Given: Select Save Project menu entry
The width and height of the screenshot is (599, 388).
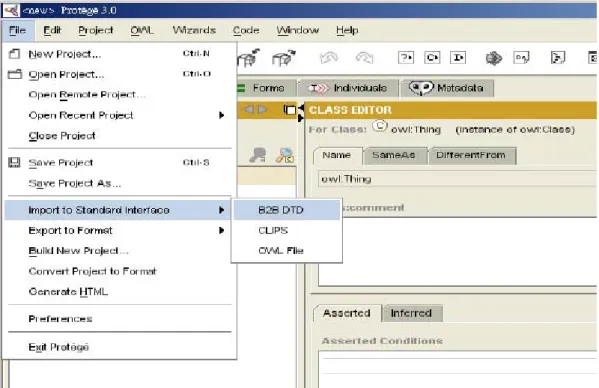Looking at the screenshot, I should point(119,163).
